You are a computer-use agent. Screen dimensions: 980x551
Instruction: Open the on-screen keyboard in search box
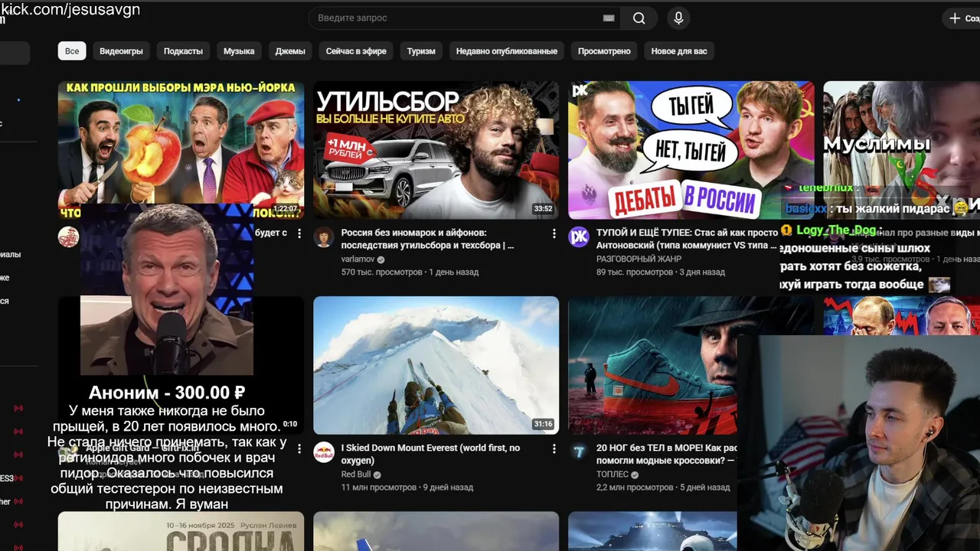609,18
